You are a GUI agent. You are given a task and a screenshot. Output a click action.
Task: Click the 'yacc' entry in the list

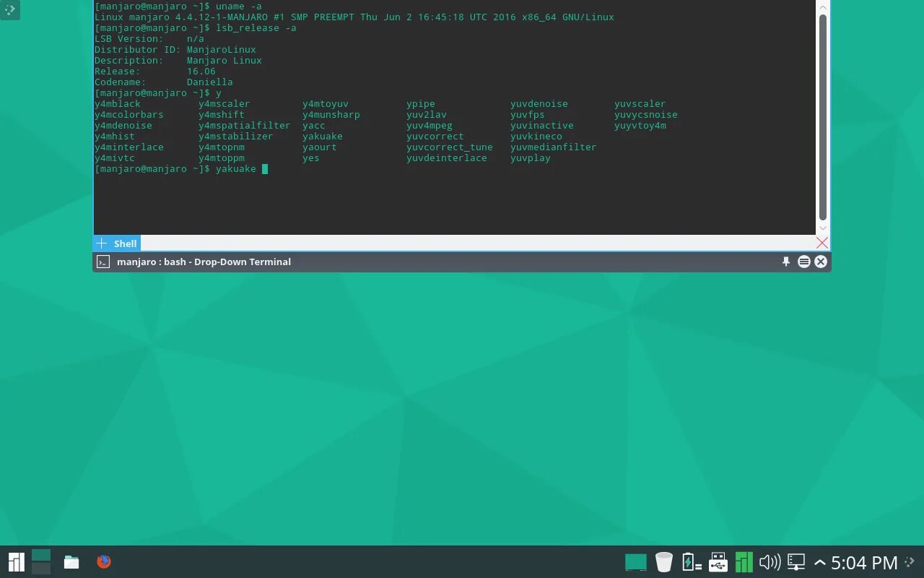(x=314, y=126)
